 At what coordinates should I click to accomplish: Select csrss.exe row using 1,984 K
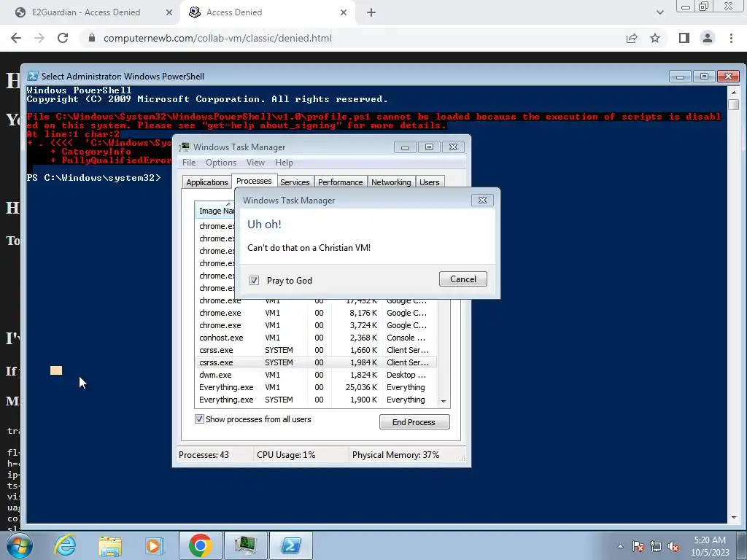coord(315,362)
